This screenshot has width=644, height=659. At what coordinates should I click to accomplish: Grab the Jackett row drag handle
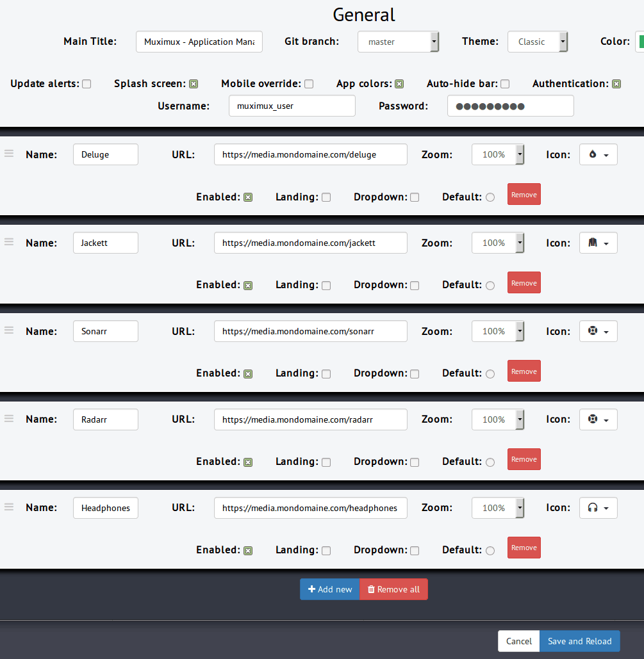[9, 241]
